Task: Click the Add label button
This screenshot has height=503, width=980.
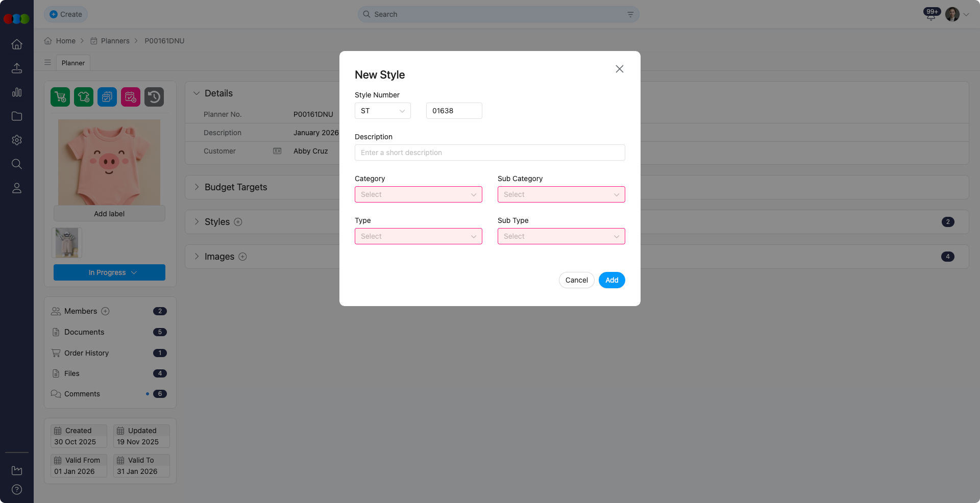Action: [x=109, y=213]
